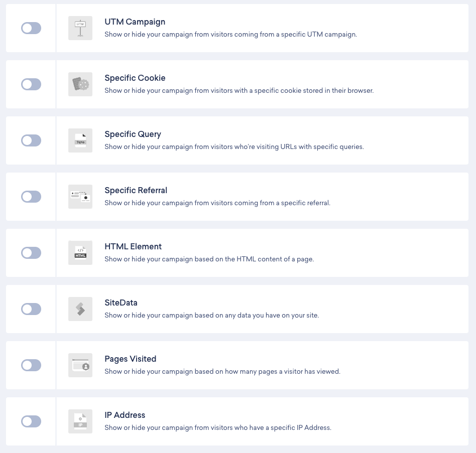476x453 pixels.
Task: Click the UTM Campaign signpost icon
Action: [80, 28]
